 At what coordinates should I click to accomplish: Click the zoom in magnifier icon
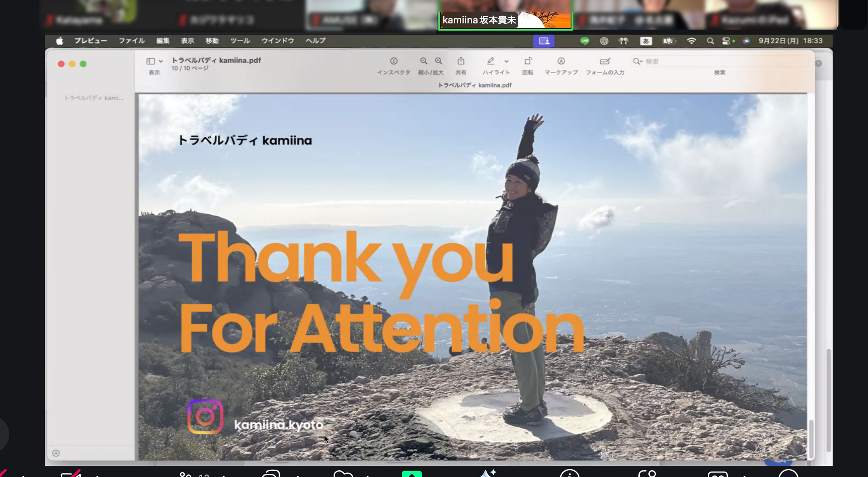[438, 61]
